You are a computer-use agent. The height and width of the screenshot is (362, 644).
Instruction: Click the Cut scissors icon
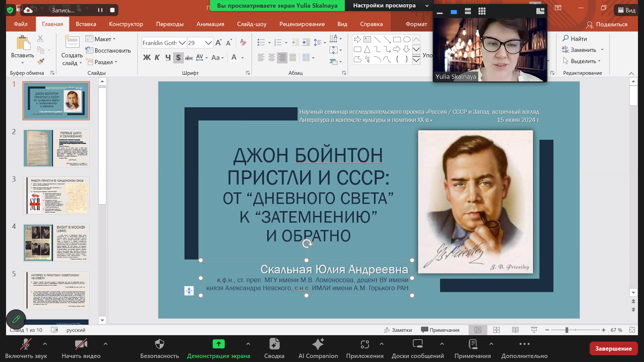[x=40, y=39]
